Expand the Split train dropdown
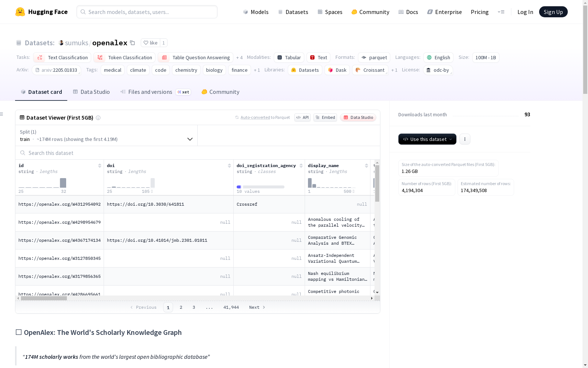 (x=106, y=135)
